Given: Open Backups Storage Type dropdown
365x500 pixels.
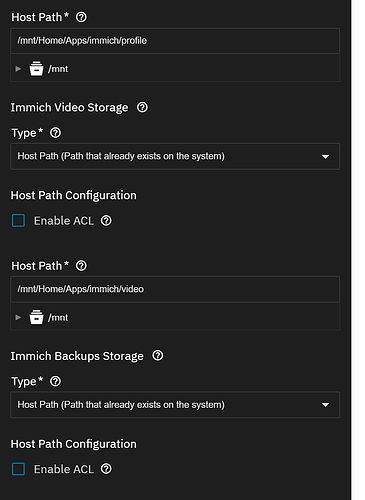Looking at the screenshot, I should [x=175, y=405].
